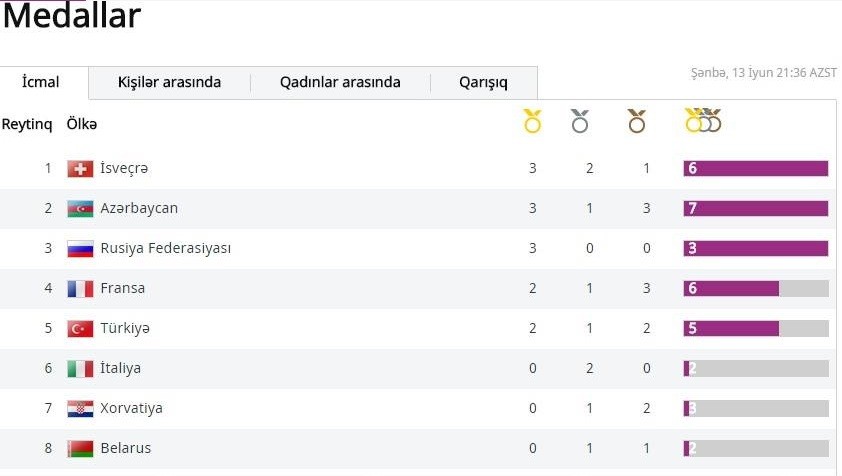Click the Russian Federation flag icon
The height and width of the screenshot is (476, 842).
[x=80, y=248]
